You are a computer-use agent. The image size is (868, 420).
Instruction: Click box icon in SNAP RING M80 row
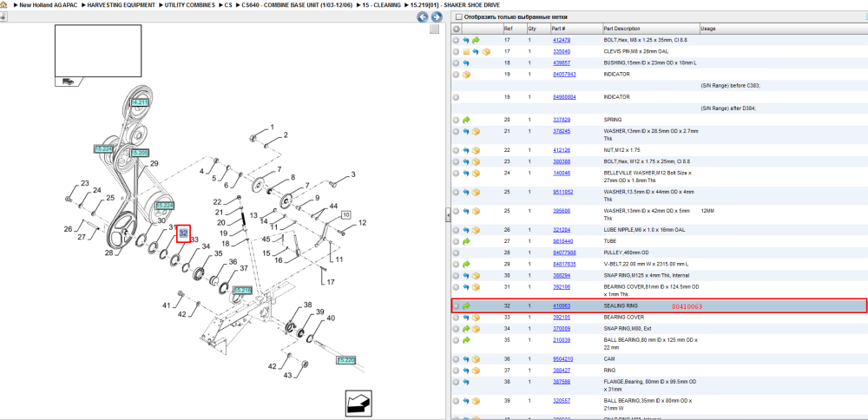coord(476,329)
